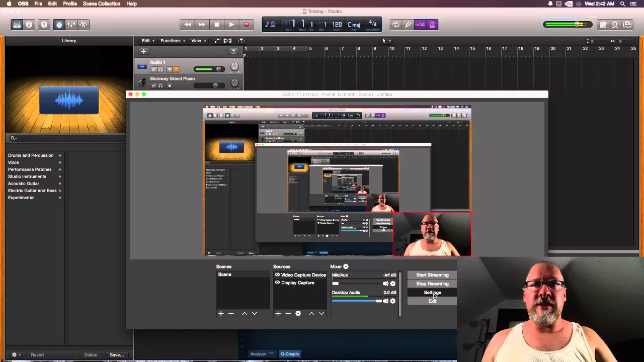
Task: Mute Desktop Audio speaker icon
Action: [x=385, y=301]
